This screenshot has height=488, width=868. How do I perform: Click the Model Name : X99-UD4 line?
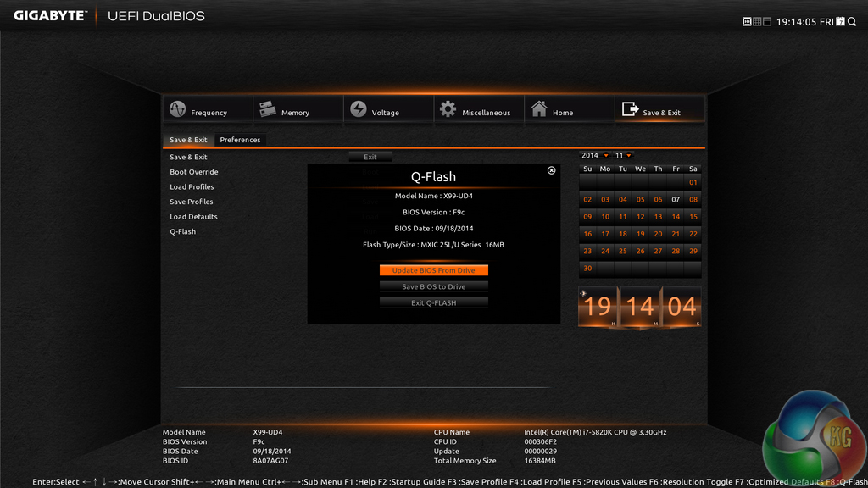pyautogui.click(x=433, y=196)
